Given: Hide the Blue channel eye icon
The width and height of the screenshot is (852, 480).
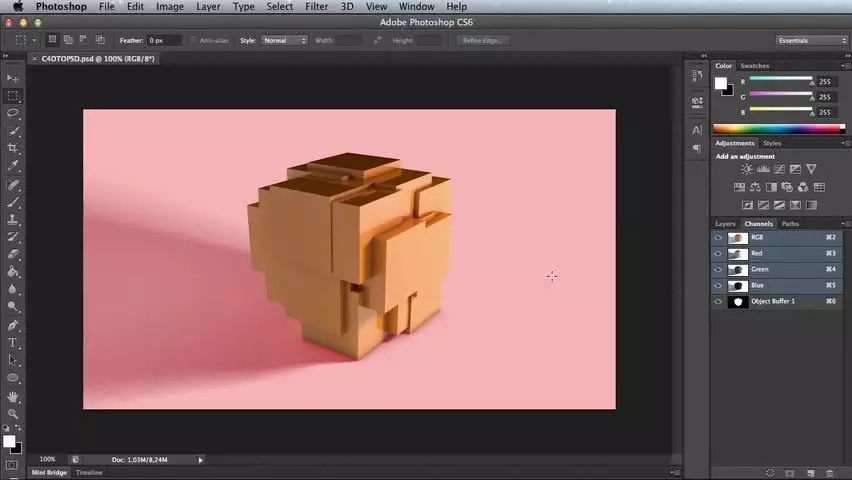Looking at the screenshot, I should click(718, 285).
